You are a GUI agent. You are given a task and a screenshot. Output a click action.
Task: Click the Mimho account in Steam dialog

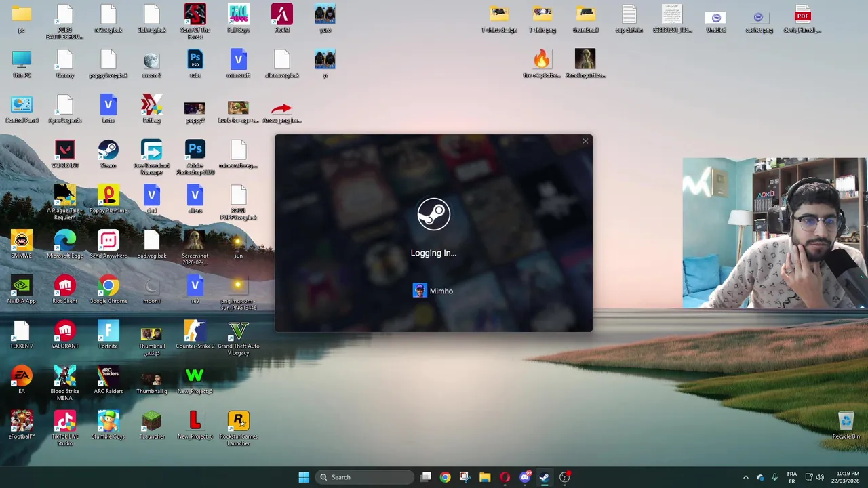click(x=433, y=291)
